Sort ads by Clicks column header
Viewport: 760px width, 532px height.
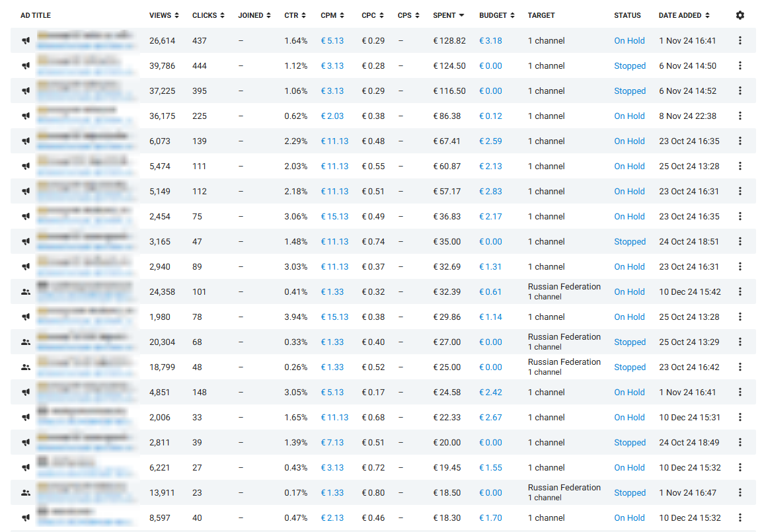[208, 15]
